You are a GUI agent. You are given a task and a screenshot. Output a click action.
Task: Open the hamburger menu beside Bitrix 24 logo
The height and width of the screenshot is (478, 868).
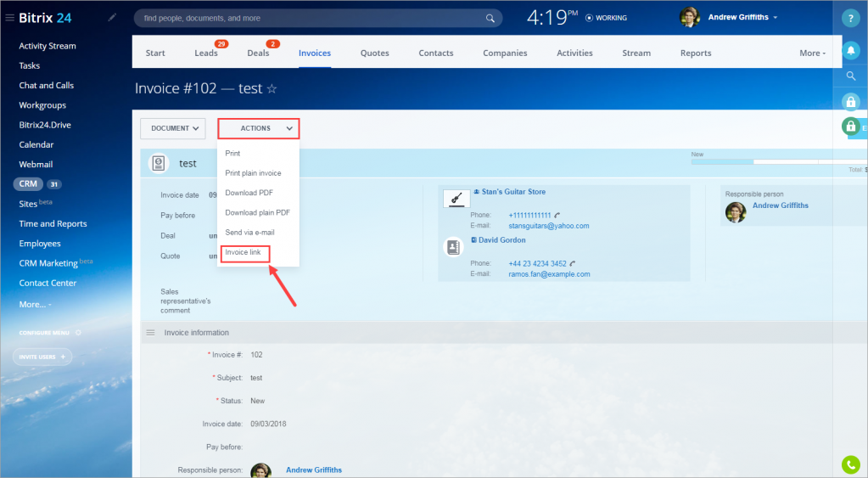pyautogui.click(x=9, y=18)
